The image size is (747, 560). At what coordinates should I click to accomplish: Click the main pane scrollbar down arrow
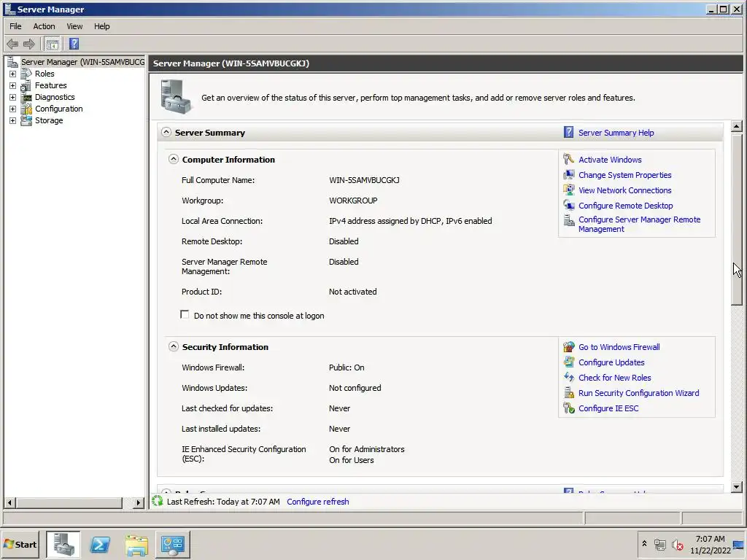point(737,486)
